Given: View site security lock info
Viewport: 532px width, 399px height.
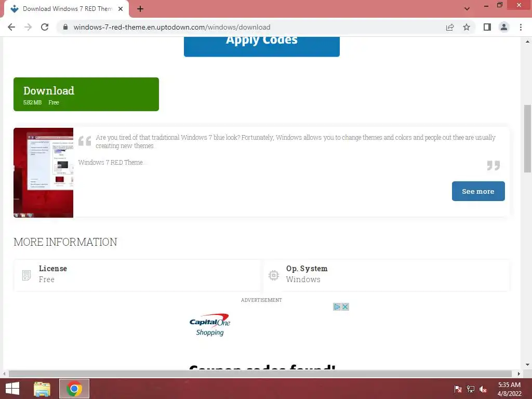Looking at the screenshot, I should [x=65, y=27].
